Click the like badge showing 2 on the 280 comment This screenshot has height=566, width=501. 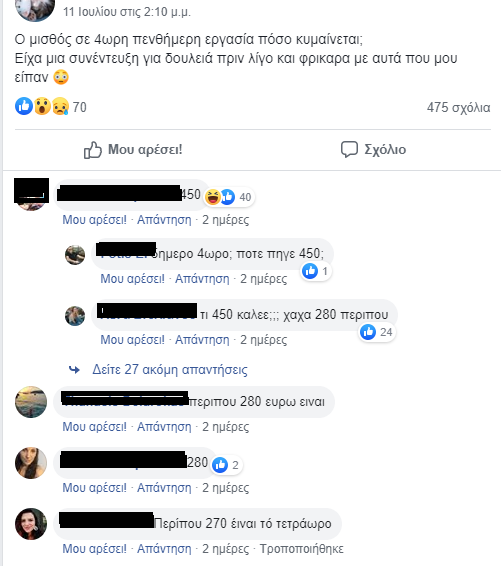[x=227, y=465]
